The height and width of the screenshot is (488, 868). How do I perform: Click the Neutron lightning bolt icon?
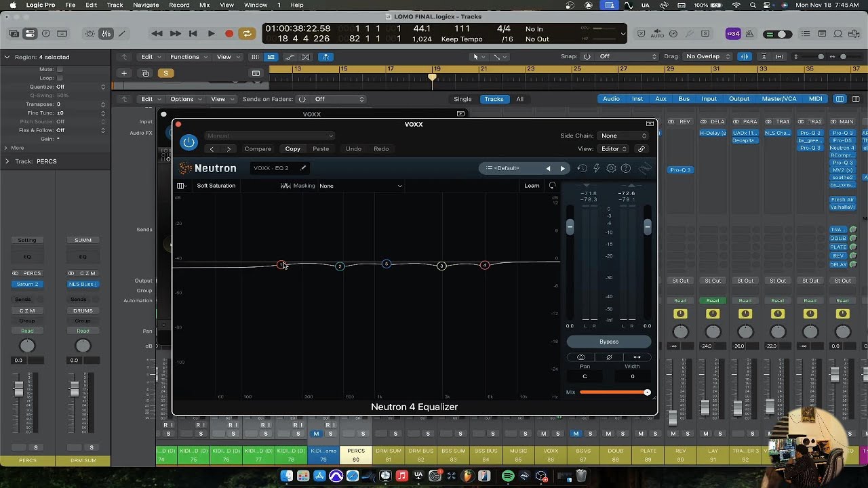[597, 168]
